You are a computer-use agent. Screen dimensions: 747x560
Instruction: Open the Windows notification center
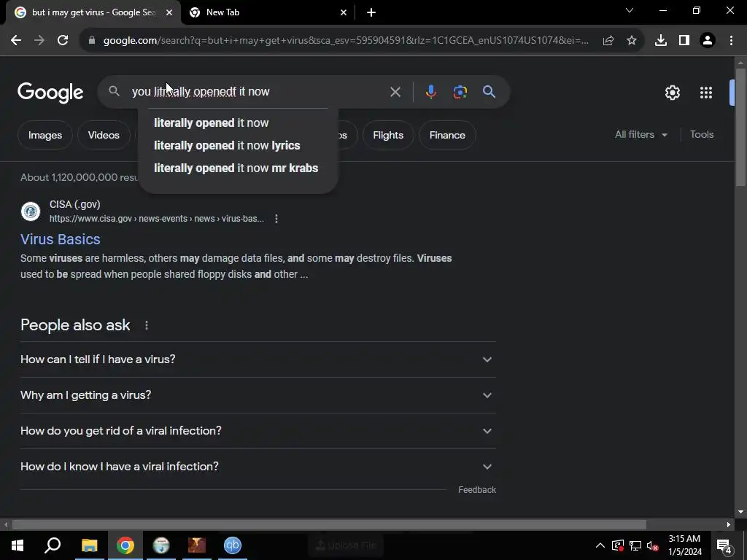(724, 545)
